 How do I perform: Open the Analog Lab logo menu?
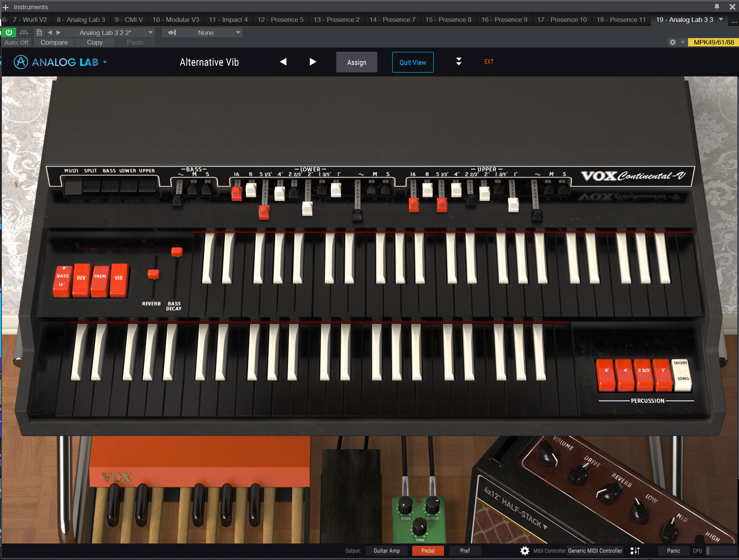pyautogui.click(x=60, y=62)
